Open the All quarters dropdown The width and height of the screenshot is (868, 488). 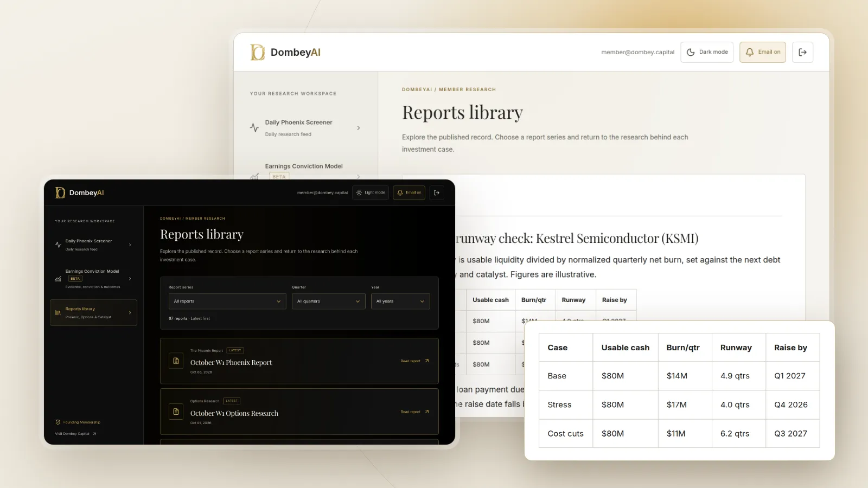[329, 301]
